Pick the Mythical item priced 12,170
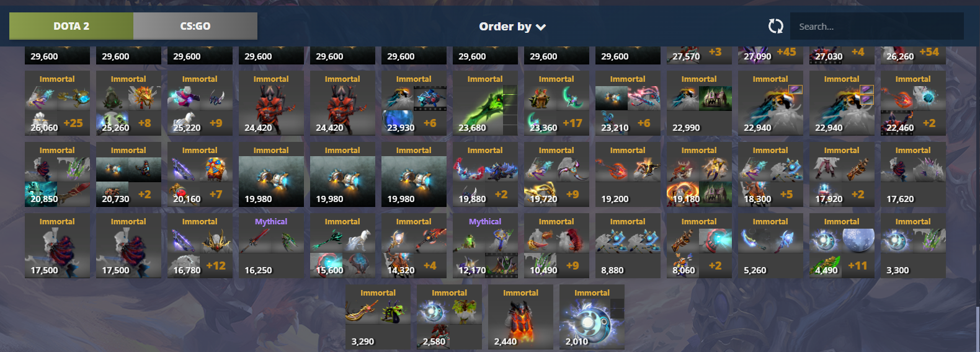 485,245
